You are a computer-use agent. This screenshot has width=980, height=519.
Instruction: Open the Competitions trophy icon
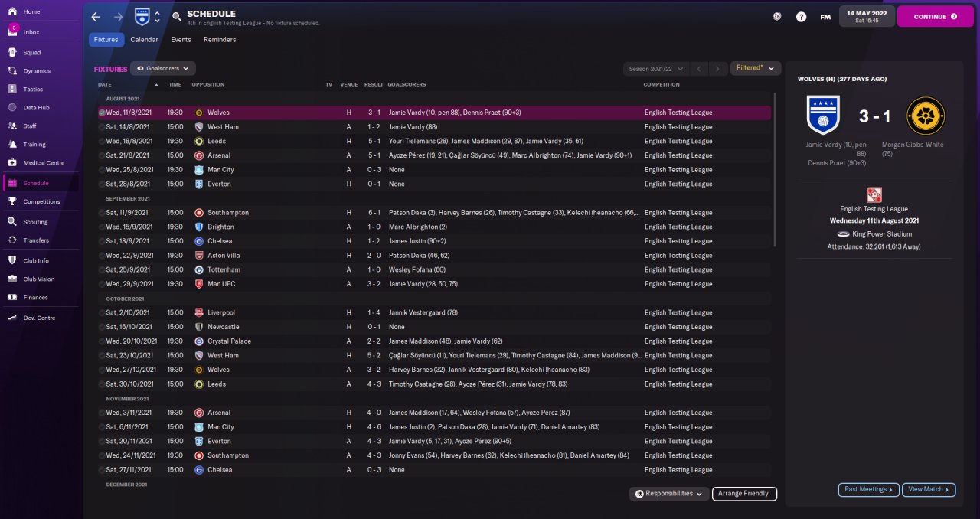click(12, 202)
